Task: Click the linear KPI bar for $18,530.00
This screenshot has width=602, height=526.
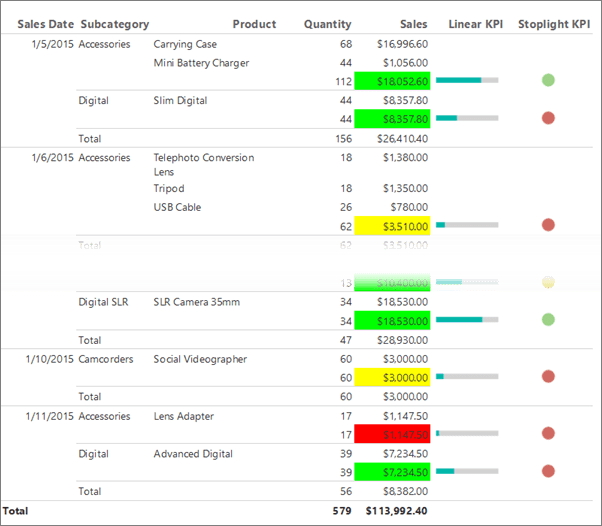Action: tap(467, 319)
